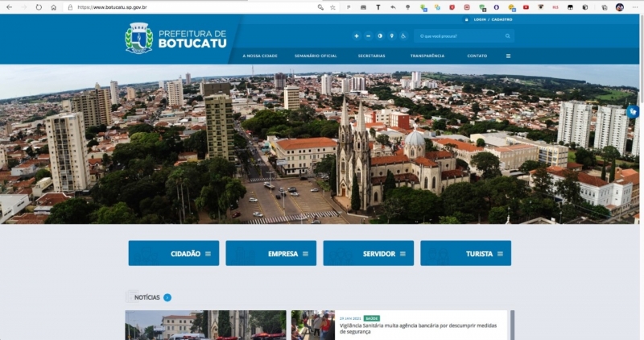This screenshot has width=644, height=340.
Task: Click the blue arrow next to Notícias
Action: (167, 297)
